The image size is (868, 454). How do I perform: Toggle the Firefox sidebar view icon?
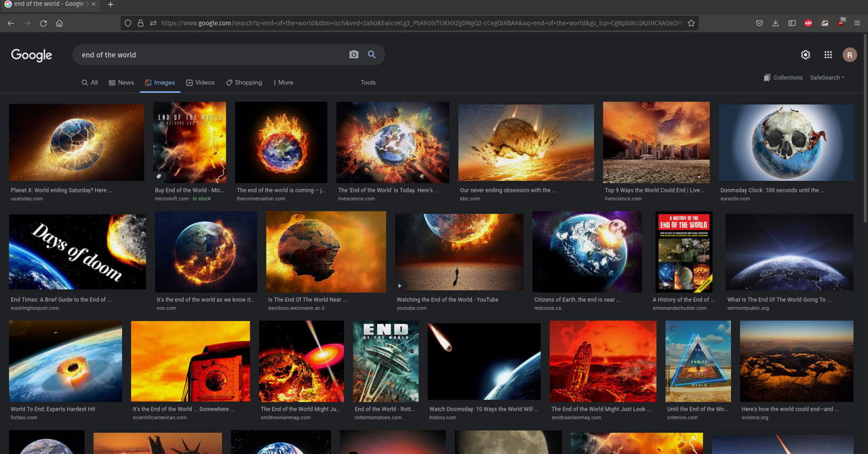point(791,23)
